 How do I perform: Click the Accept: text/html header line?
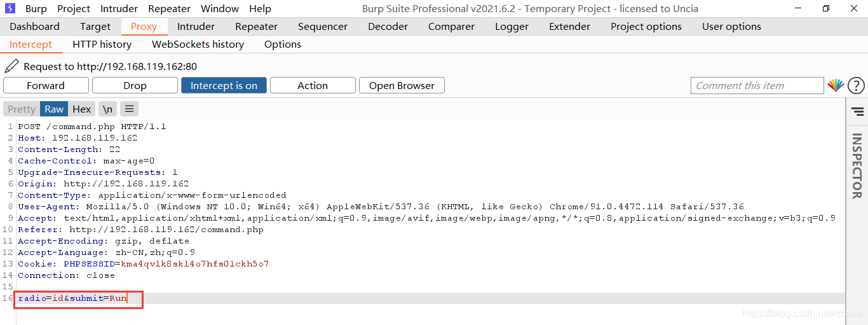point(426,218)
